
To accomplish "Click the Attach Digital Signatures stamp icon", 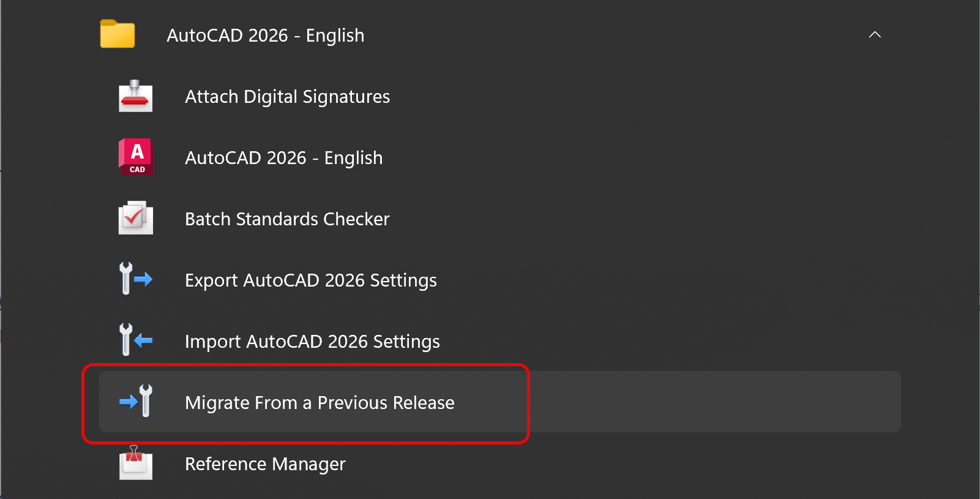I will coord(135,96).
